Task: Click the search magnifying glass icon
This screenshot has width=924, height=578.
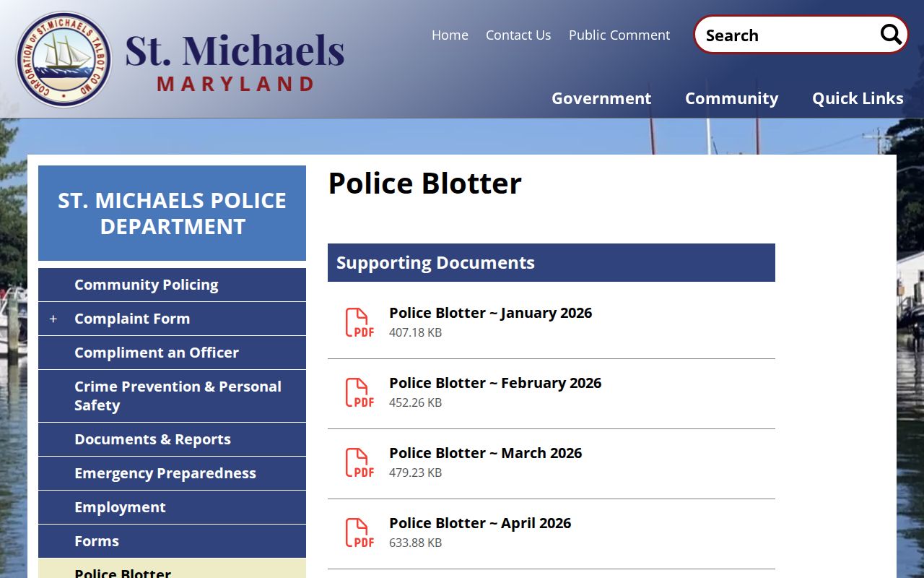Action: [x=891, y=34]
